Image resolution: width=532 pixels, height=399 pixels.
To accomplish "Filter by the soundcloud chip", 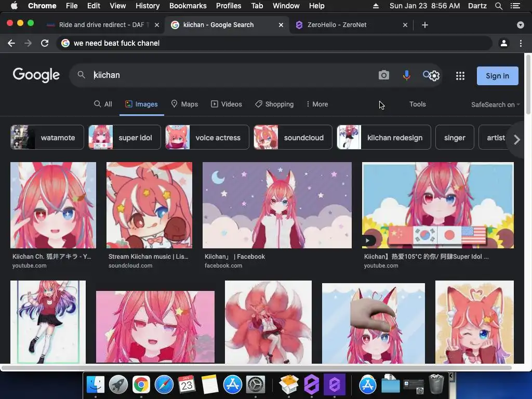I will [293, 137].
